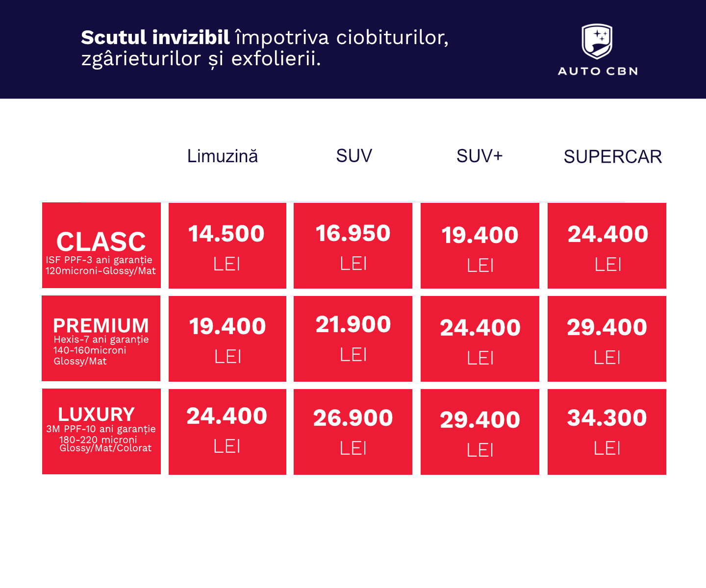This screenshot has width=706, height=588.
Task: Select the 34.300 LEI price cell
Action: tap(607, 432)
